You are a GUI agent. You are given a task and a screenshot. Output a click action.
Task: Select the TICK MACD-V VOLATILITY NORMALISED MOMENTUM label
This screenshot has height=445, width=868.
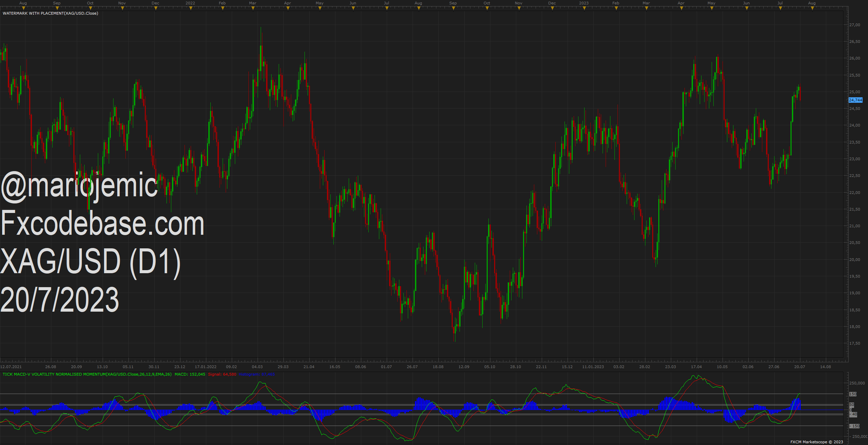87,374
